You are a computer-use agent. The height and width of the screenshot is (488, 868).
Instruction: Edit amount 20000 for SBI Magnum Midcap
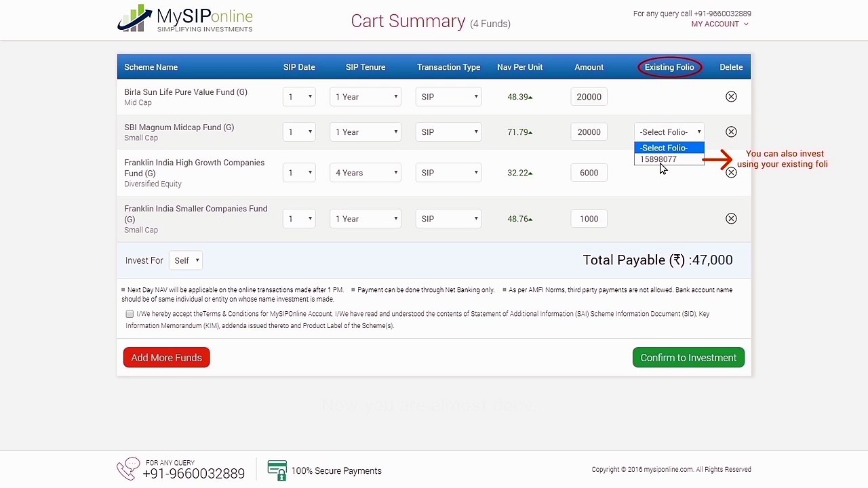(589, 132)
